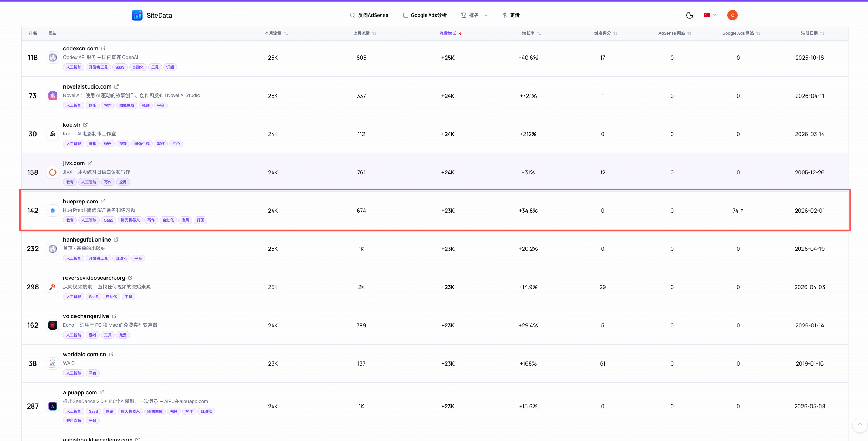Open koe.sh external link icon
This screenshot has width=868, height=441.
point(85,125)
